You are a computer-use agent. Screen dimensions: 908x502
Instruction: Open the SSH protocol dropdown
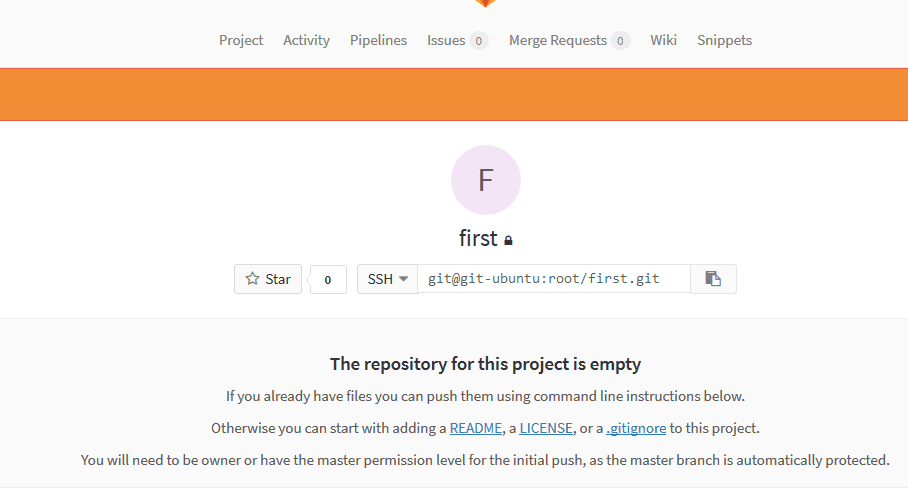click(387, 279)
